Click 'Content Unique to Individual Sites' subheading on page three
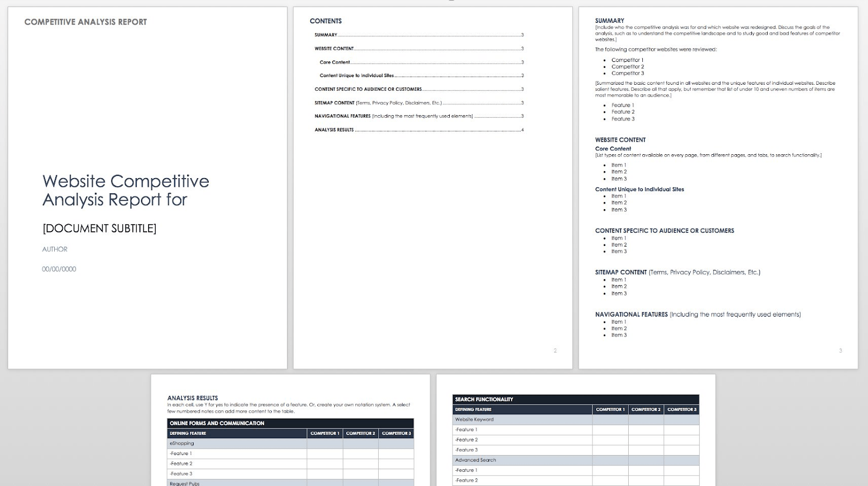Image resolution: width=868 pixels, height=486 pixels. click(x=640, y=190)
